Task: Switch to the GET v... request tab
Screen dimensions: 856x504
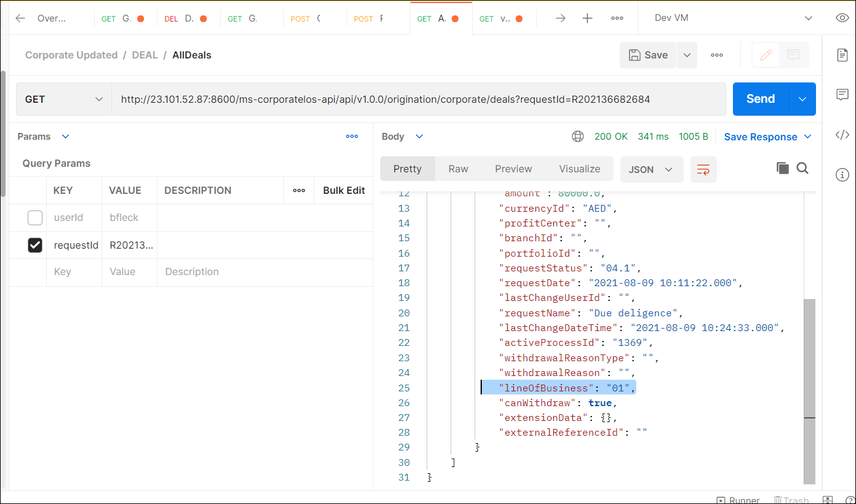Action: pyautogui.click(x=504, y=18)
